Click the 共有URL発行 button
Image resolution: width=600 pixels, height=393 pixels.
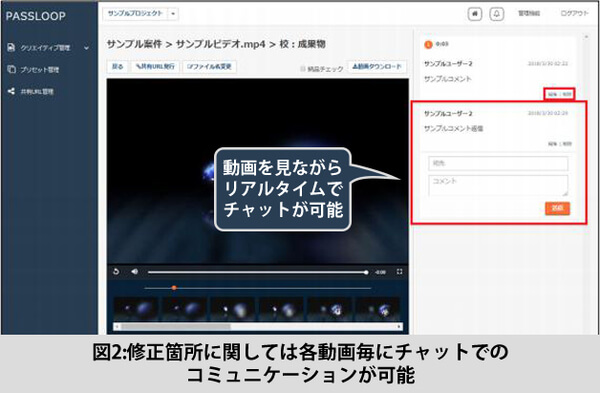[x=155, y=67]
